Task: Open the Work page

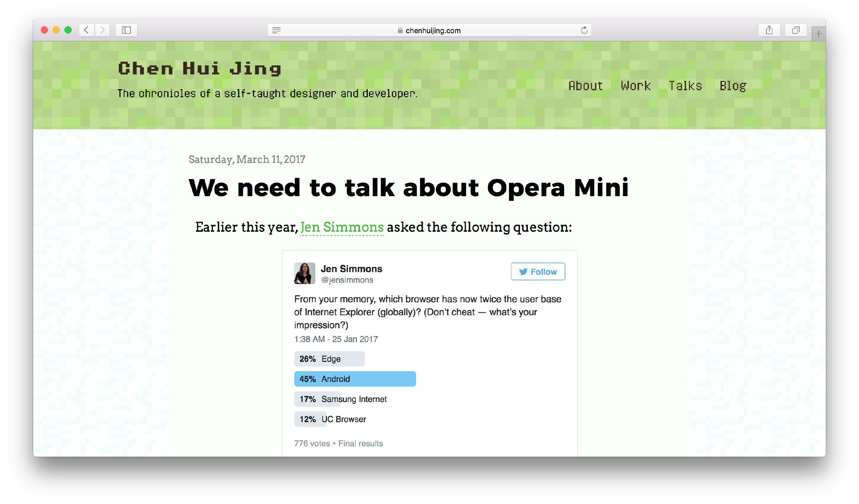Action: [636, 86]
